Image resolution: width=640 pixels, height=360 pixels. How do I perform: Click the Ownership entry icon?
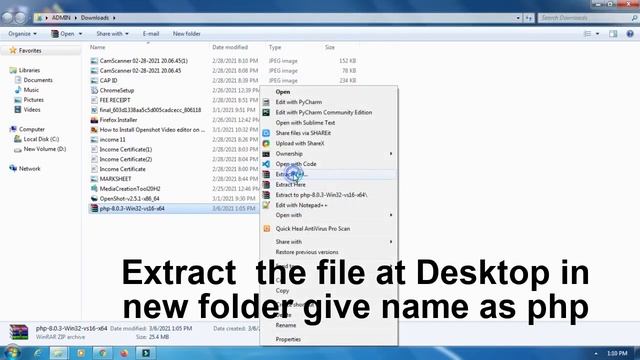pos(266,154)
